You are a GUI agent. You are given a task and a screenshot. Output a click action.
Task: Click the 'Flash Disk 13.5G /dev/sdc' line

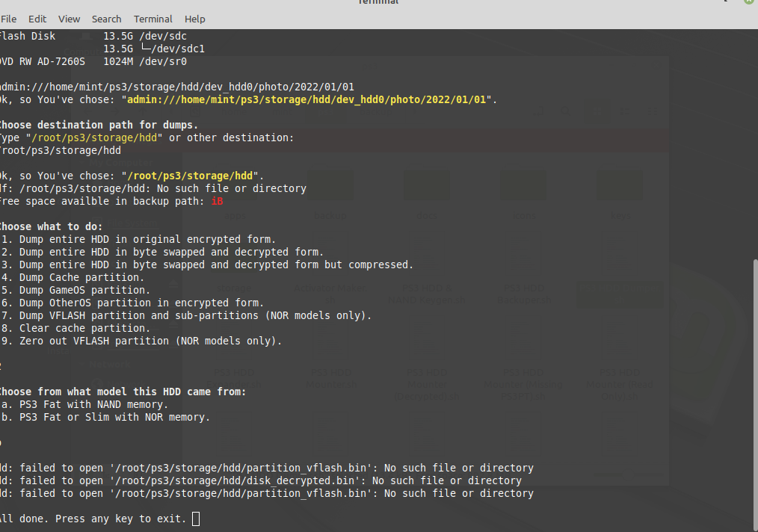93,37
